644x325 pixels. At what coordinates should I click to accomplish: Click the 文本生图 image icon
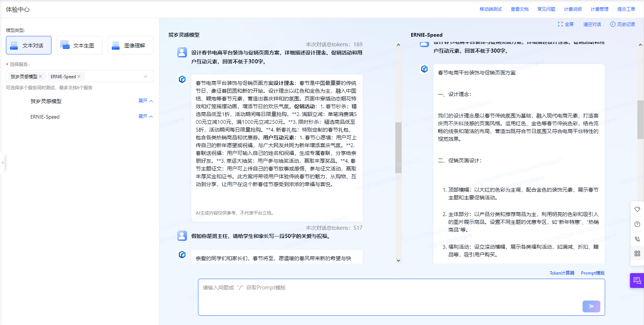click(x=65, y=45)
